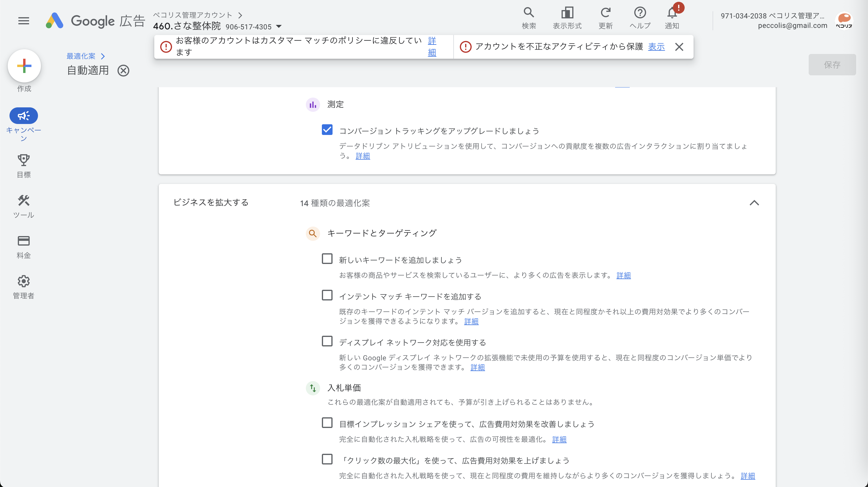868x487 pixels.
Task: Click the 14 種類の最適化案 count text
Action: (x=335, y=203)
